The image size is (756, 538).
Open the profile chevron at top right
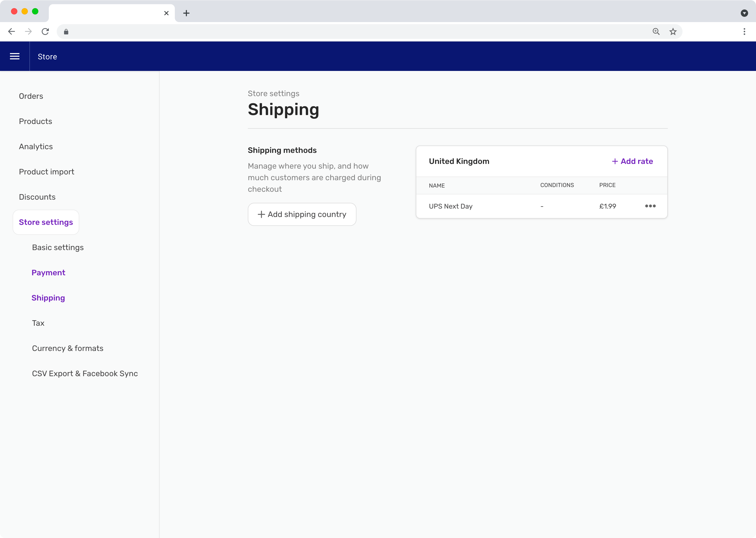[x=745, y=13]
